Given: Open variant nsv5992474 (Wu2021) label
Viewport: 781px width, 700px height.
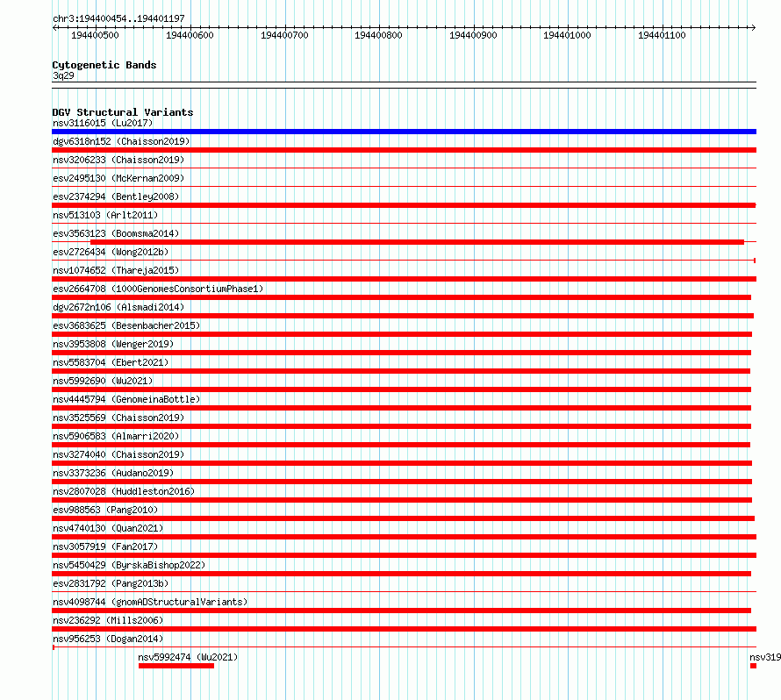Looking at the screenshot, I should coord(188,657).
